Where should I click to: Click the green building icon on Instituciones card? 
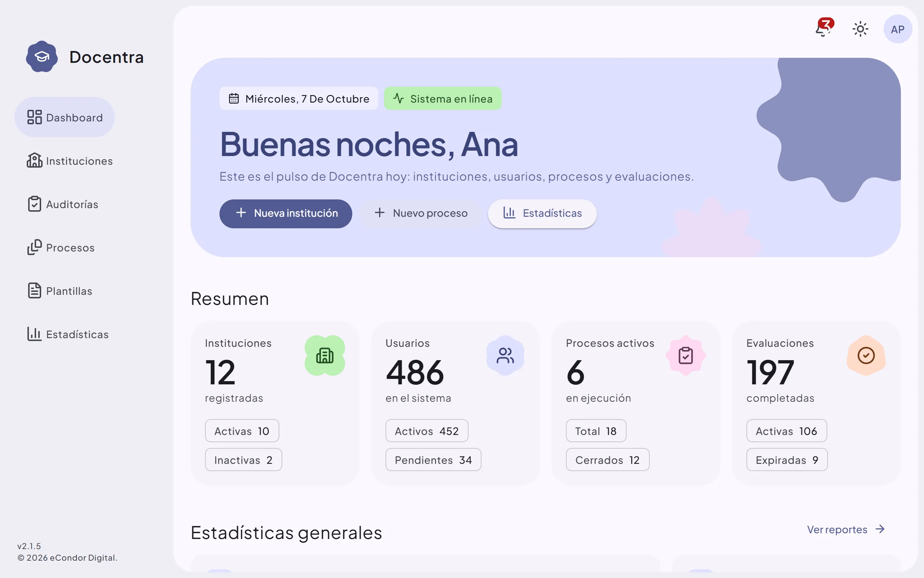324,355
